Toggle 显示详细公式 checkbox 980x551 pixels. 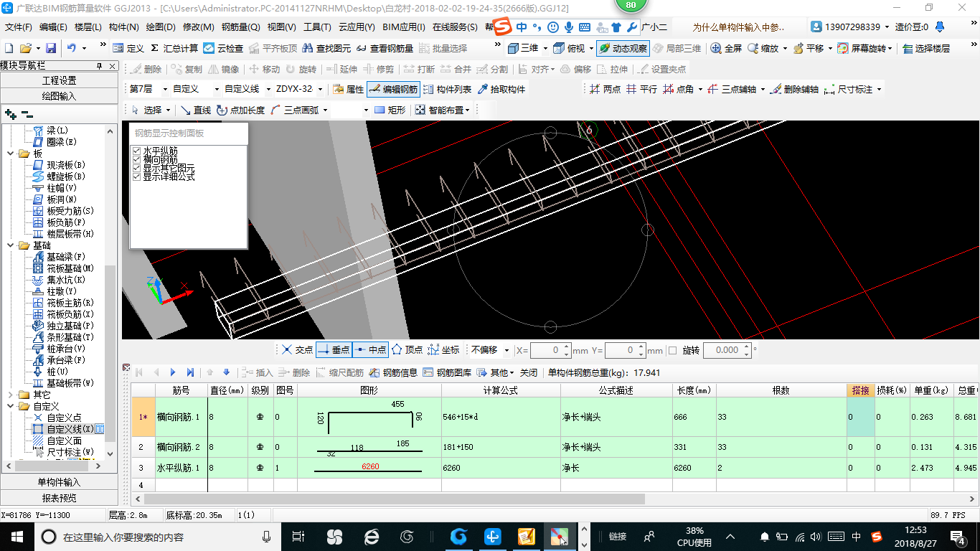coord(136,176)
